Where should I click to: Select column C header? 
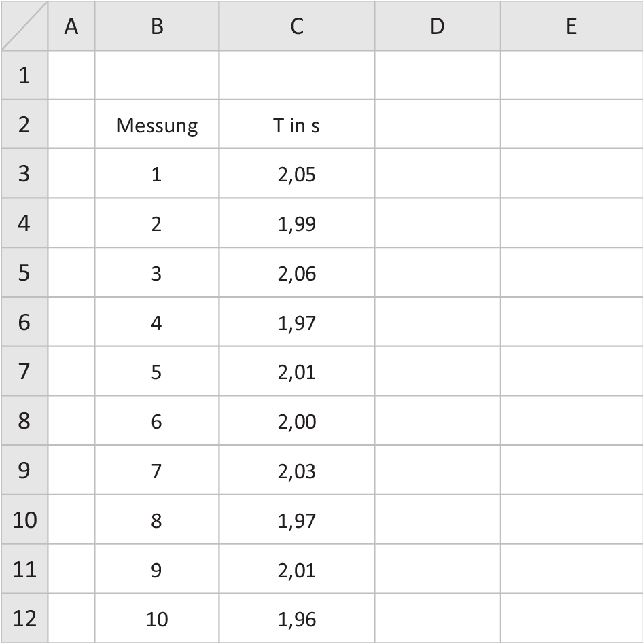297,26
